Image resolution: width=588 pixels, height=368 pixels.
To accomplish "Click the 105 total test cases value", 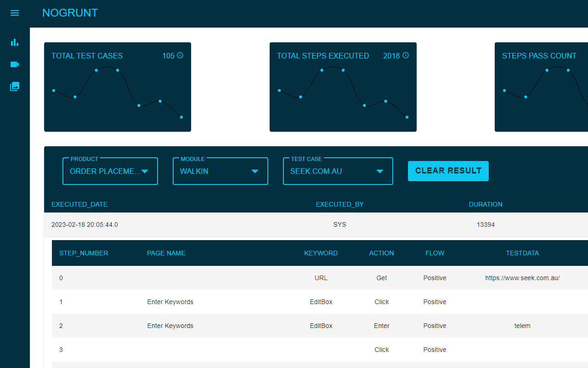I will point(168,56).
